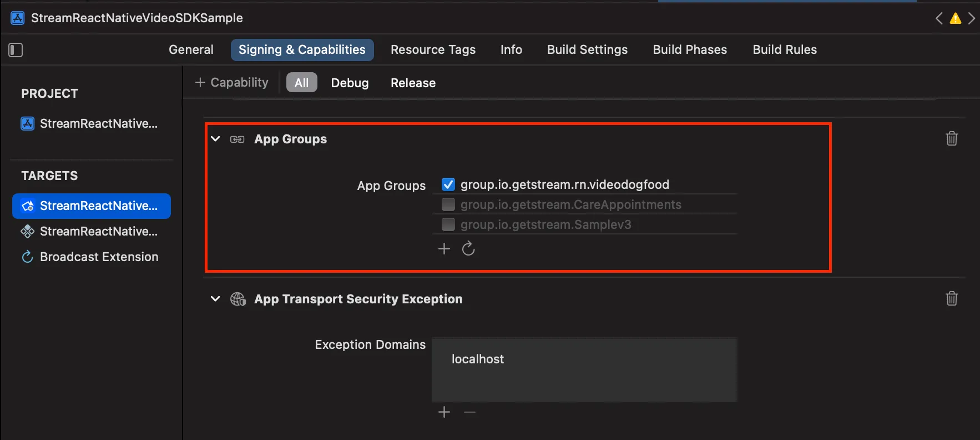Open Build Phases tab

click(690, 49)
